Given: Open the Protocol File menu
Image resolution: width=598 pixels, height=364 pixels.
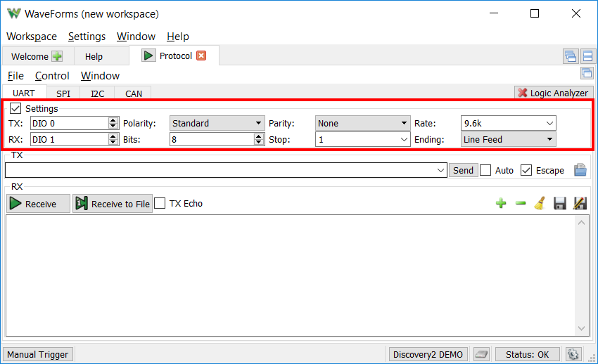Looking at the screenshot, I should [x=15, y=76].
